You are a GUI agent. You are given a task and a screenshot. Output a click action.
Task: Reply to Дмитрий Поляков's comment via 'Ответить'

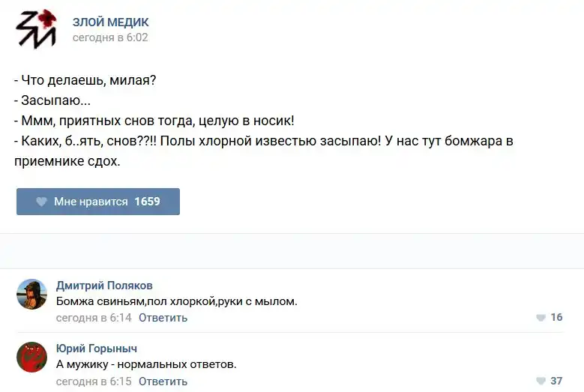click(163, 318)
